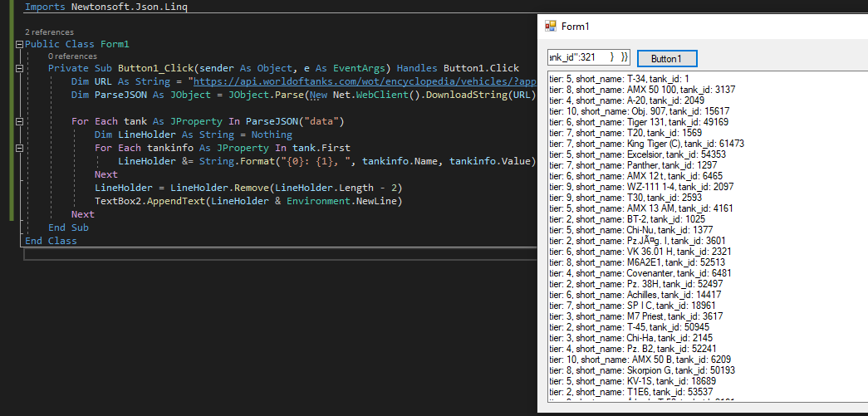The image size is (868, 416).
Task: Click 'String.Format' code line
Action: coord(327,162)
